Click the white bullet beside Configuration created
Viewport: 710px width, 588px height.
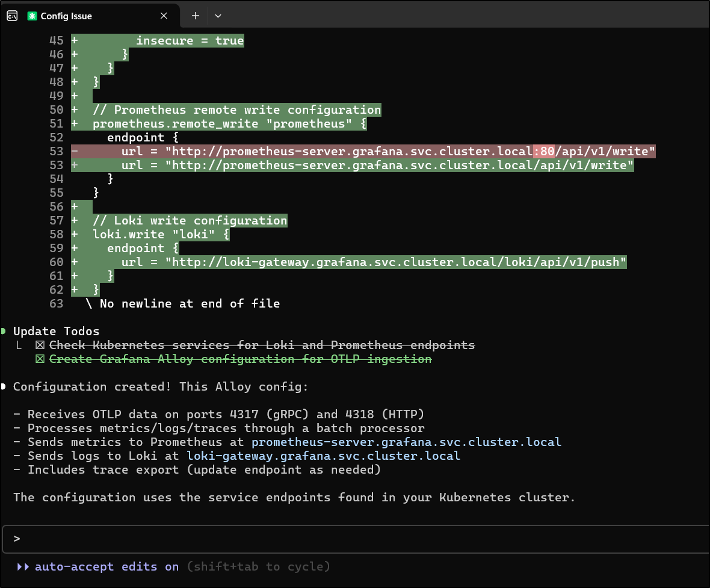pos(3,386)
